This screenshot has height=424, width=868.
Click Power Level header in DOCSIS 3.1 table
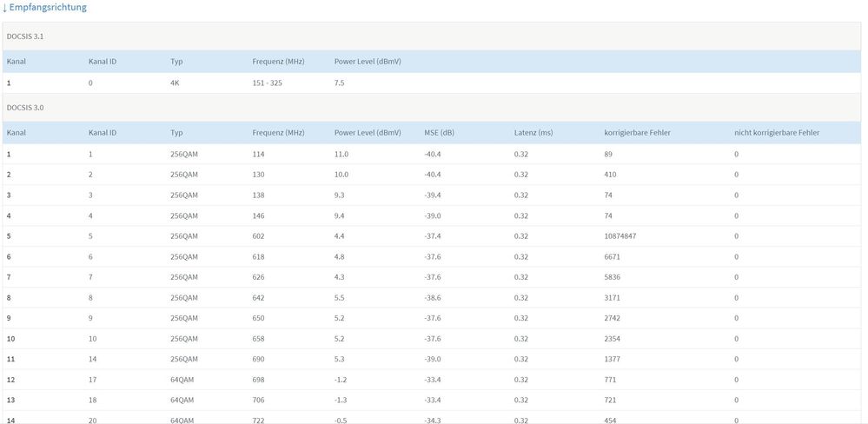(x=368, y=62)
